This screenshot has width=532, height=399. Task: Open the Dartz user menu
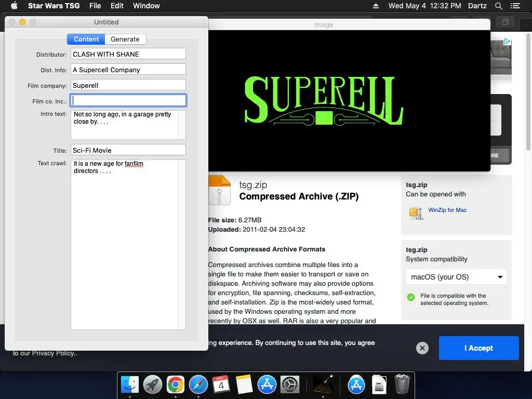click(x=477, y=6)
